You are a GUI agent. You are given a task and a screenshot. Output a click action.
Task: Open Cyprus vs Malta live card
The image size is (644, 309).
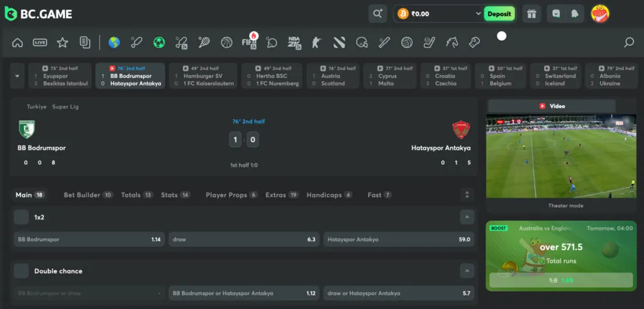pos(390,76)
